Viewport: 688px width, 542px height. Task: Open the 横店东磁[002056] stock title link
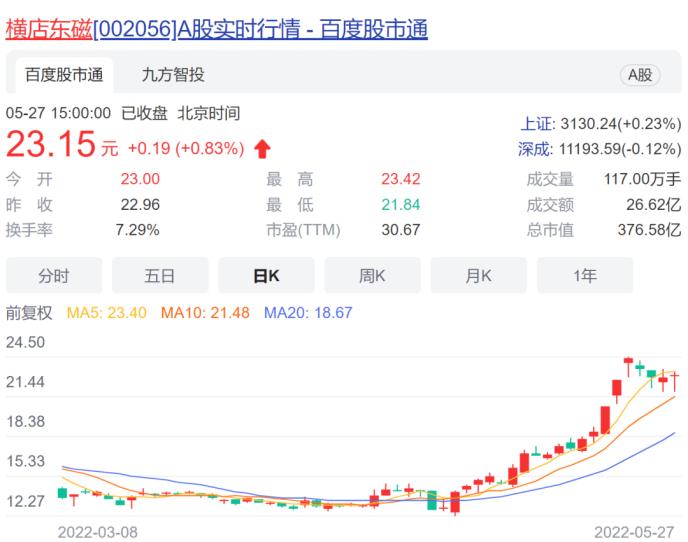point(216,29)
